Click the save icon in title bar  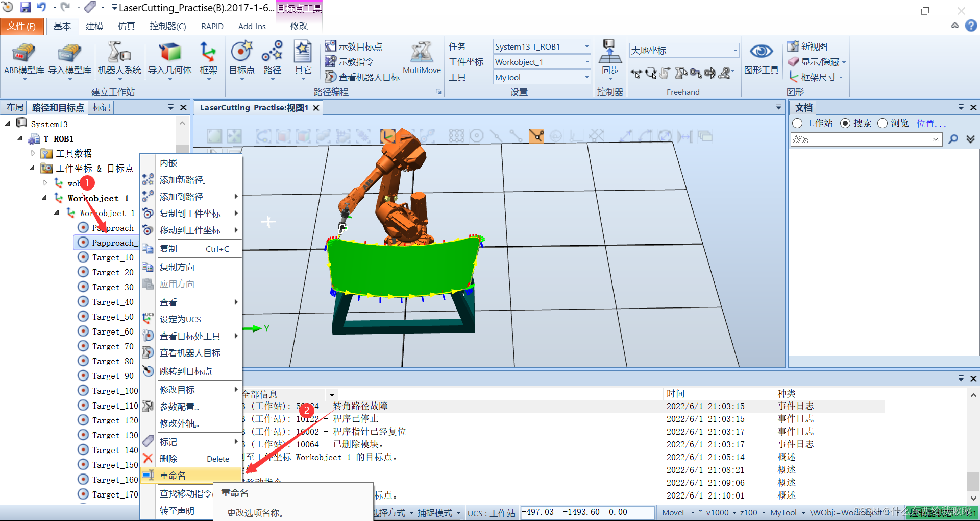point(25,7)
